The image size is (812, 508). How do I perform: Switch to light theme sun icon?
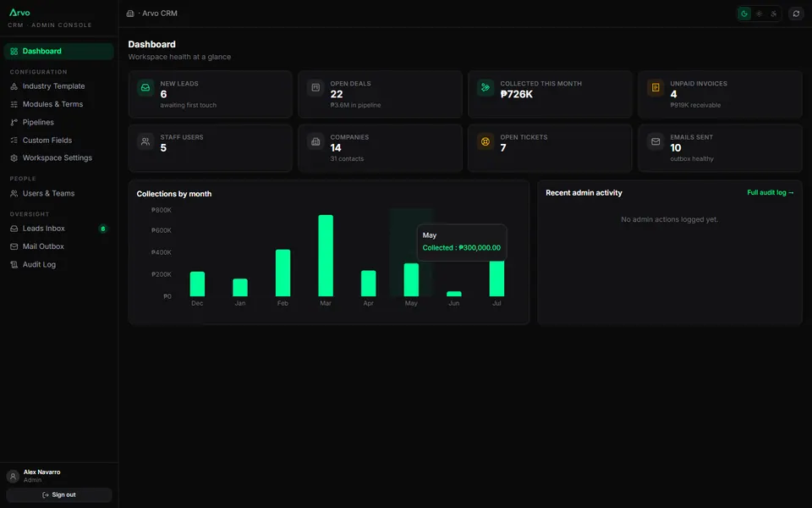[760, 14]
